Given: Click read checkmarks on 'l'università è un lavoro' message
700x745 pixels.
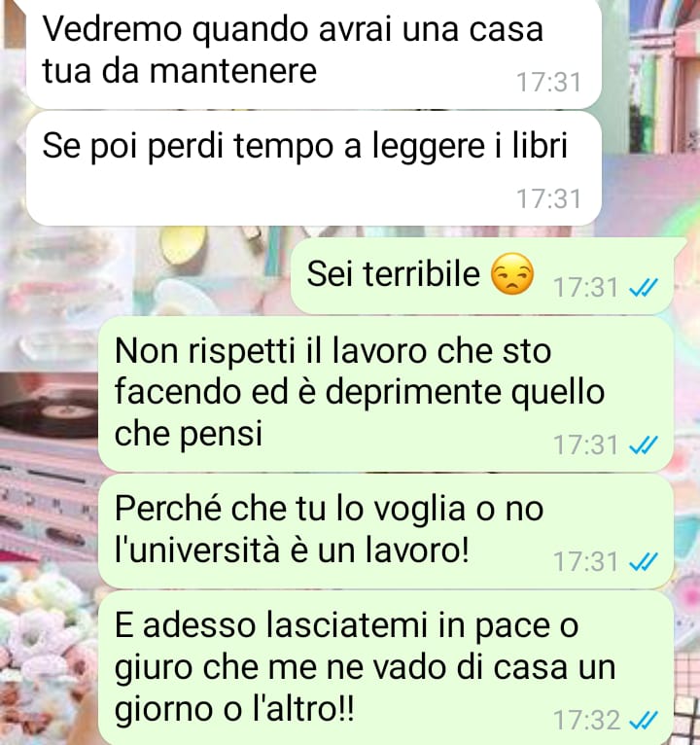Looking at the screenshot, I should pos(643,562).
